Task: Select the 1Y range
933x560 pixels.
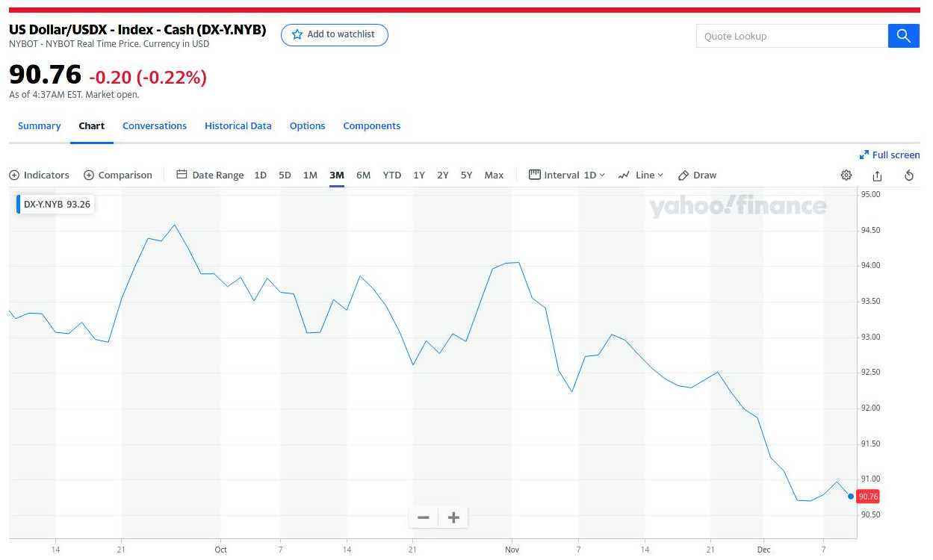Action: (419, 175)
